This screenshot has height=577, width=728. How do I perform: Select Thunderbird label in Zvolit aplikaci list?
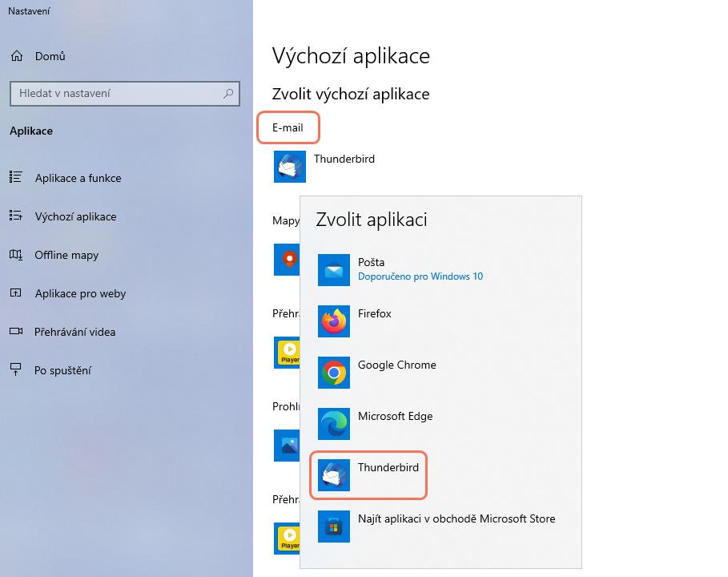[x=388, y=467]
